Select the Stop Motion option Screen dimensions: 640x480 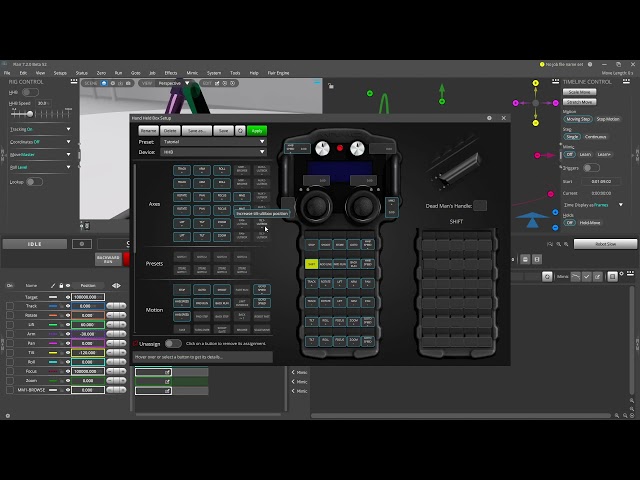point(608,119)
